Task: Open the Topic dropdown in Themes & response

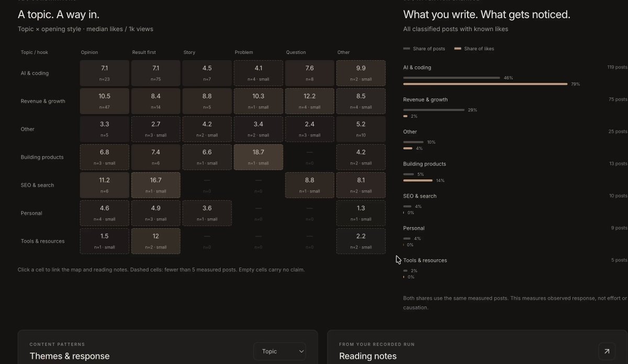Action: tap(279, 351)
